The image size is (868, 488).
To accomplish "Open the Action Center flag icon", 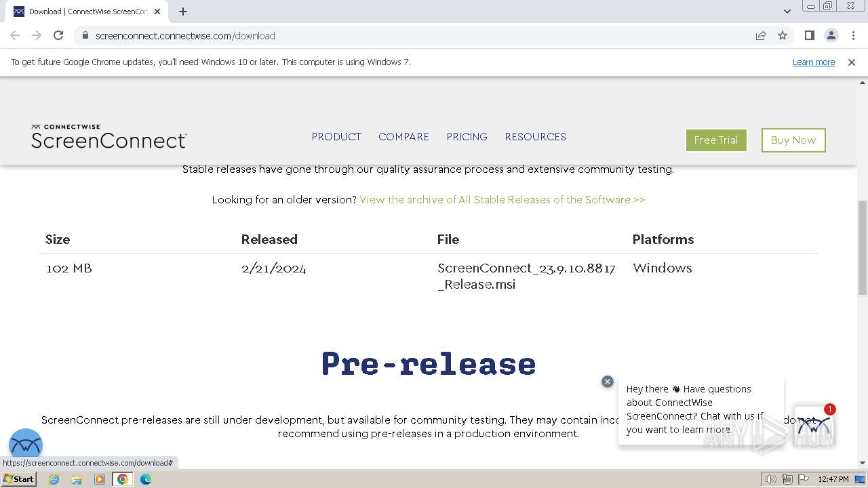I will (804, 479).
